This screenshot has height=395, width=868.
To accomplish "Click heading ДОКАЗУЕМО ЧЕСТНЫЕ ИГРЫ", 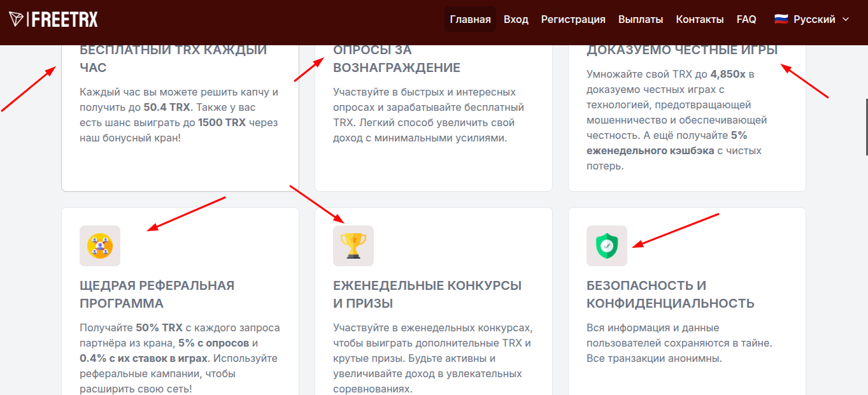I will pos(682,50).
